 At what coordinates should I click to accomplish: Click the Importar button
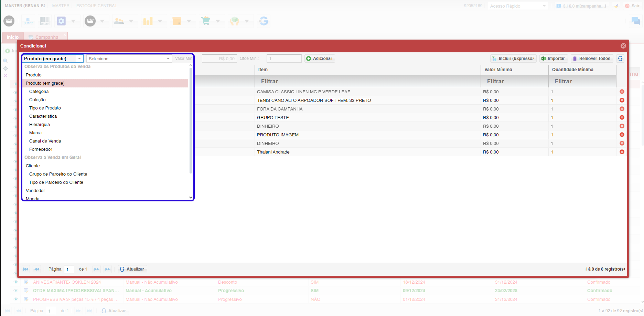point(553,59)
